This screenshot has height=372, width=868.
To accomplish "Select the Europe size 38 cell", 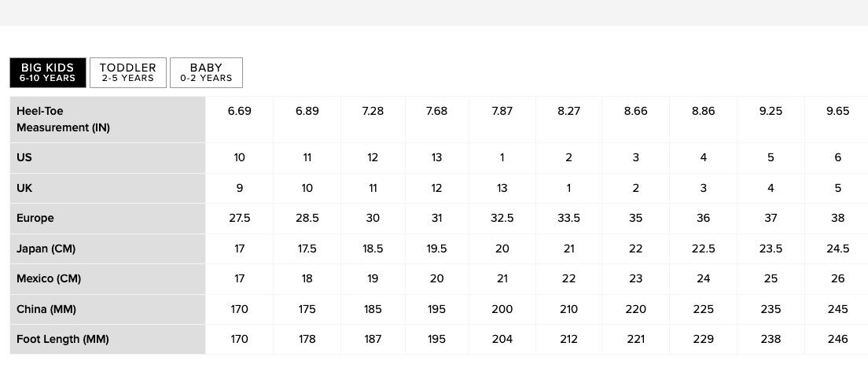I will click(837, 218).
